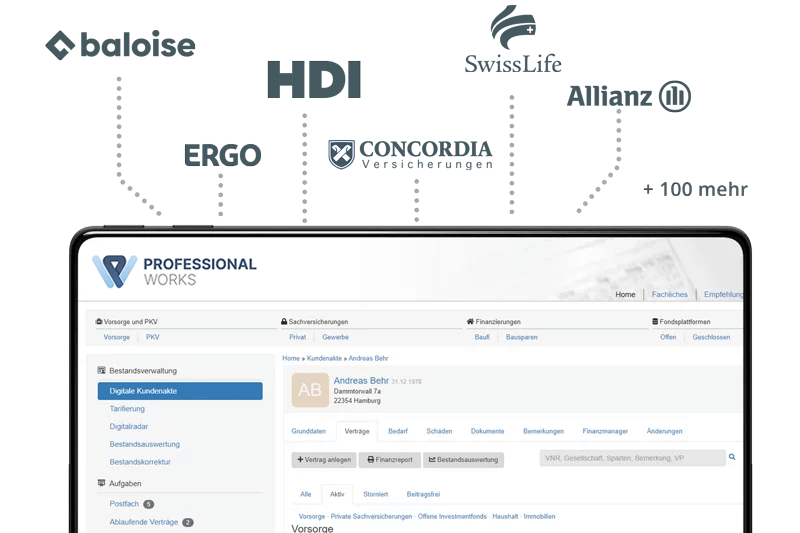Open the Baufi financing link

coord(482,337)
